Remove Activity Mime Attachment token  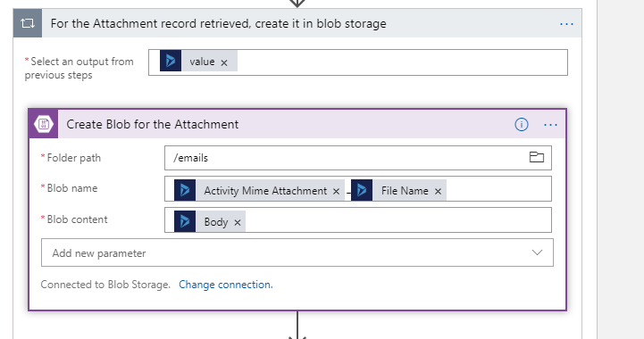point(336,191)
